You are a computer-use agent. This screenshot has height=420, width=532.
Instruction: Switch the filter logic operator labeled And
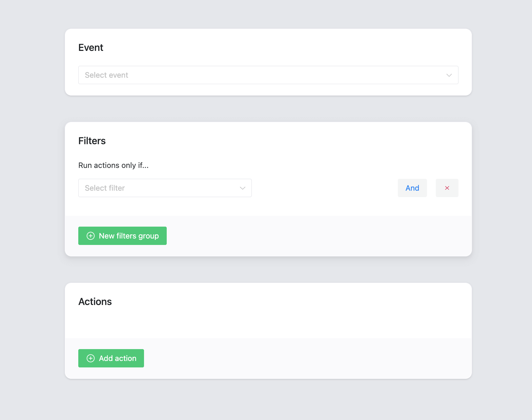(x=412, y=188)
